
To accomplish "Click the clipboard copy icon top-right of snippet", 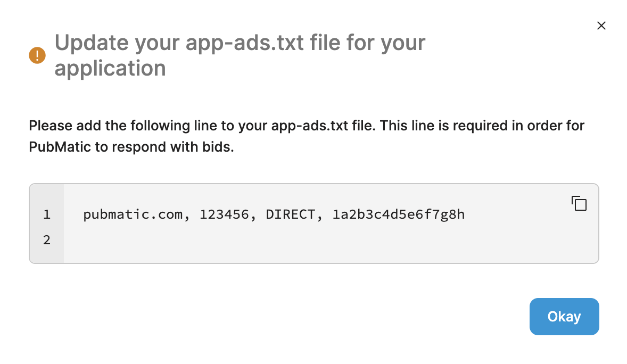I will 579,203.
